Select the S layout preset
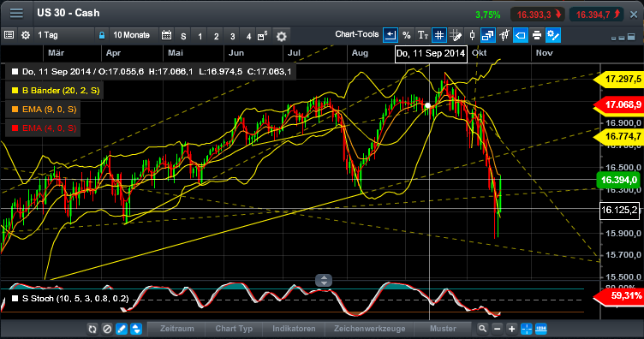Screen dimensions: 644x339 click(183, 36)
